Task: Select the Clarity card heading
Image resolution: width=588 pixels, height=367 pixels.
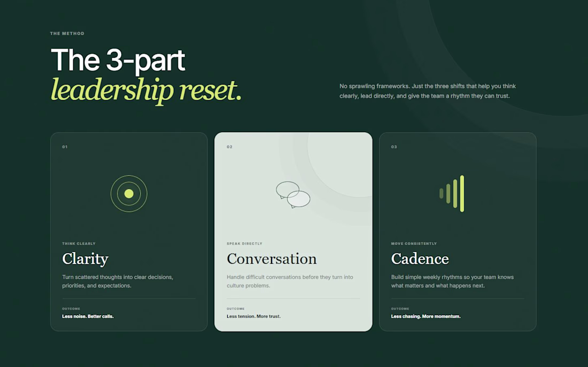Action: 85,259
